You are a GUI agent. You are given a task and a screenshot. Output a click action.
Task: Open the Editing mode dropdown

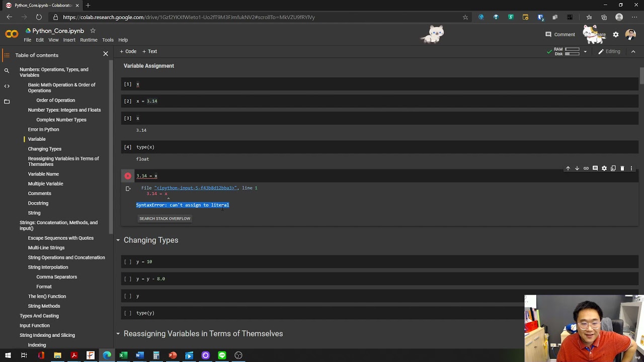(x=609, y=51)
